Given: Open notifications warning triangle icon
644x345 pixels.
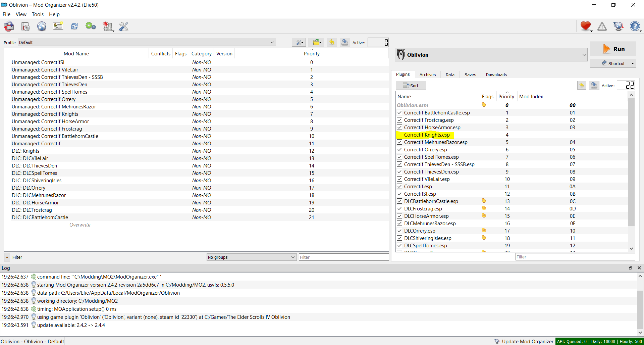Looking at the screenshot, I should pyautogui.click(x=602, y=26).
